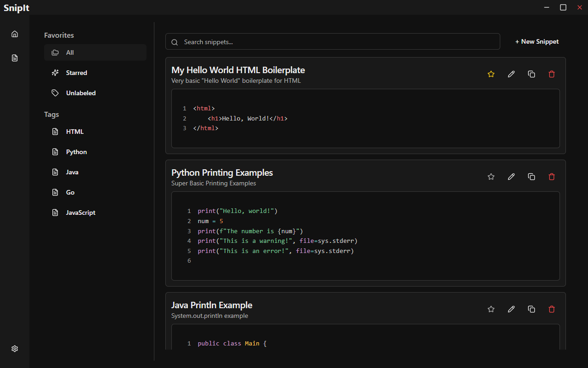Filter snippets by Python tag
This screenshot has width=588, height=368.
95,152
